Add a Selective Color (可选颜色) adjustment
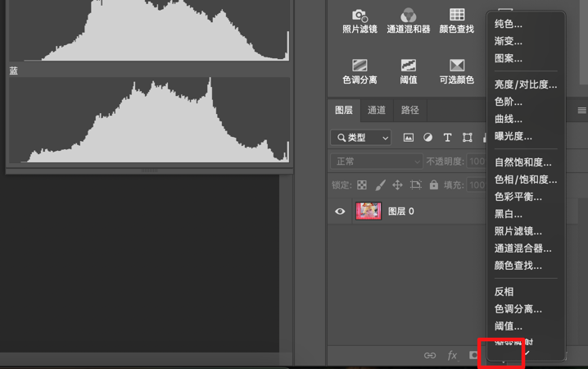 pos(456,66)
